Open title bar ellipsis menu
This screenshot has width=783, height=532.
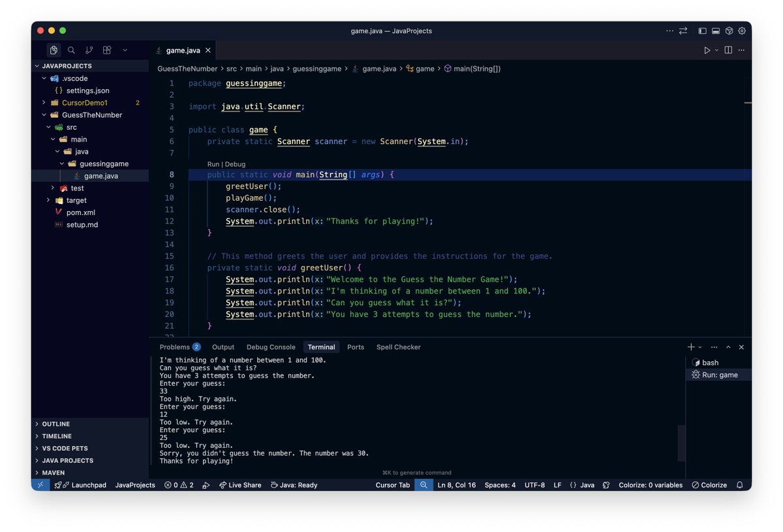pos(669,31)
